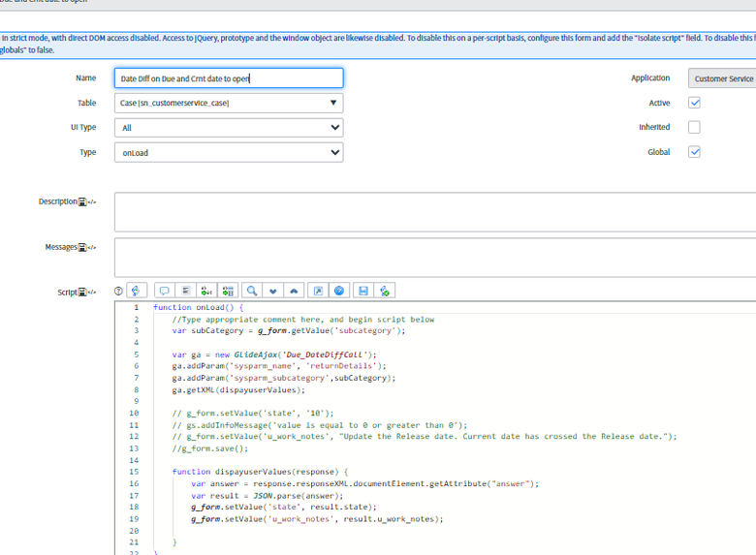Toggle the syntax highlighting editor icon
The height and width of the screenshot is (555, 756).
[137, 291]
